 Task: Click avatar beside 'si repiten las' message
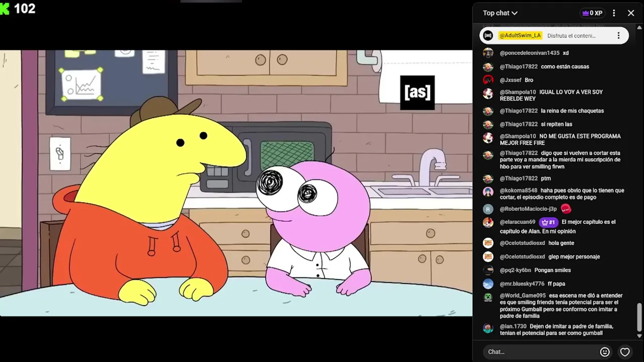tap(488, 124)
